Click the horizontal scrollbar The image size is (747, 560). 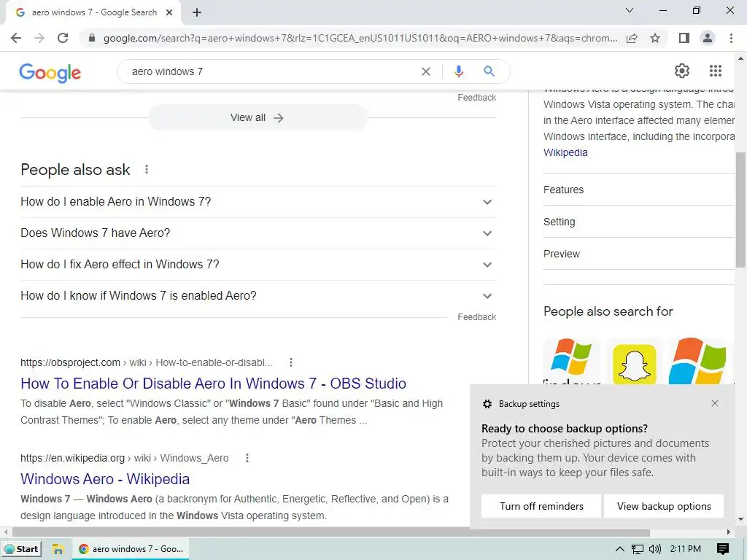click(331, 532)
